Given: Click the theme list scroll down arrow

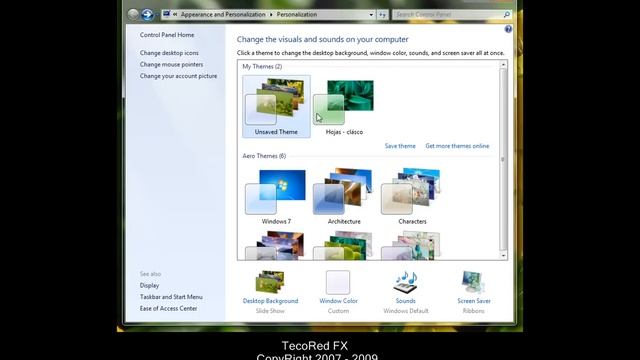Looking at the screenshot, I should tap(503, 256).
